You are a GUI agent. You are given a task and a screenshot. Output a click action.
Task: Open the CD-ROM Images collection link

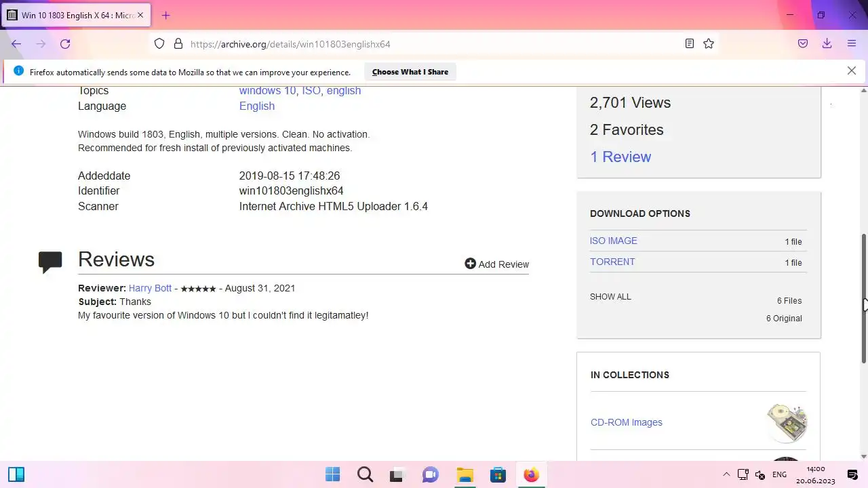(627, 422)
